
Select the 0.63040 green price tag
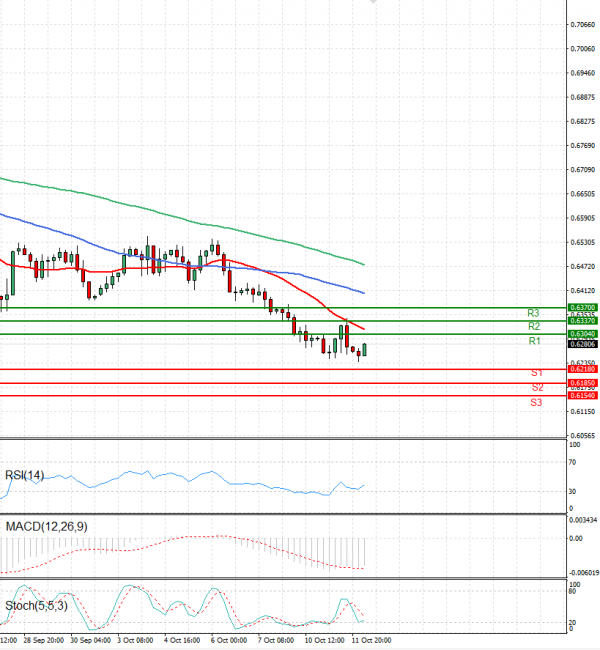583,334
